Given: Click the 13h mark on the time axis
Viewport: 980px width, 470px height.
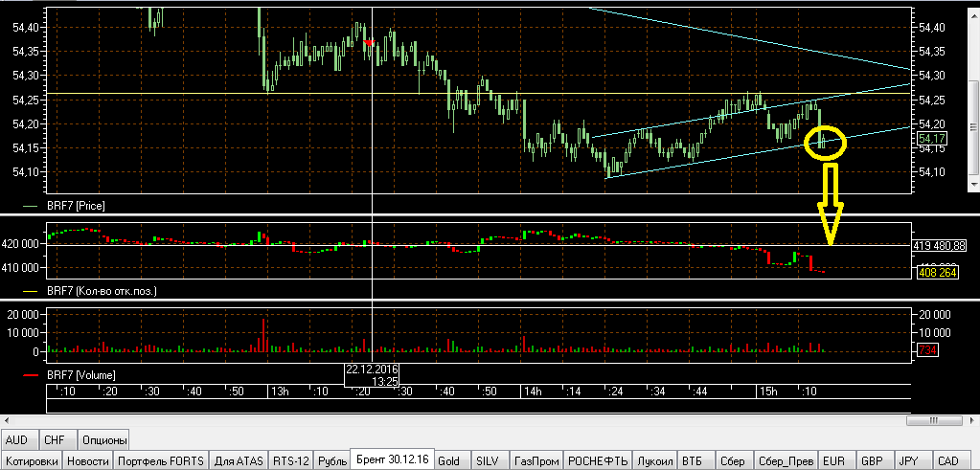Looking at the screenshot, I should [282, 392].
